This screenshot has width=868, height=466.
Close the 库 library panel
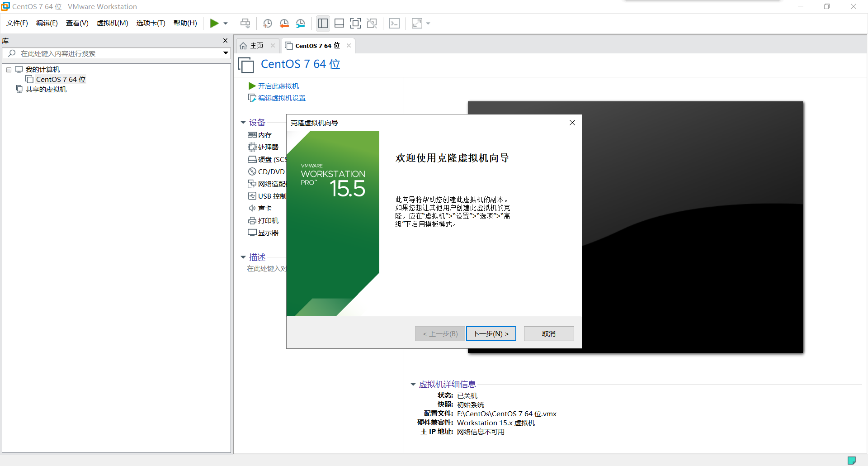225,41
